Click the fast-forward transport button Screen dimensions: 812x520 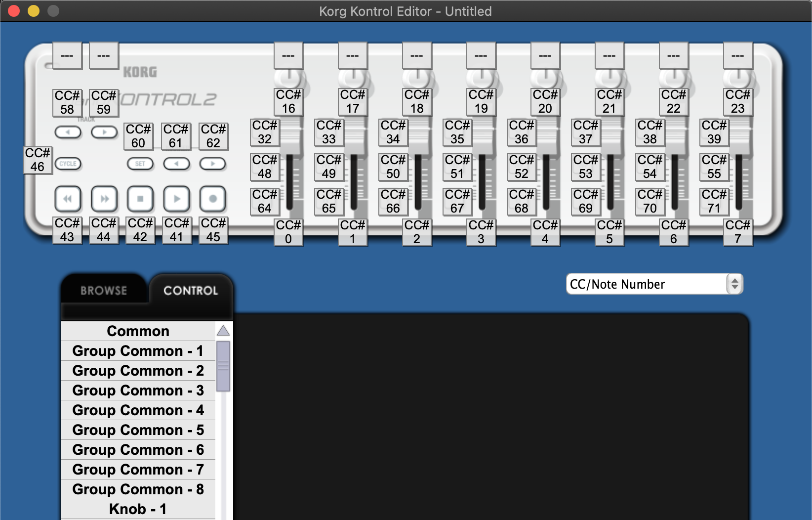(104, 199)
